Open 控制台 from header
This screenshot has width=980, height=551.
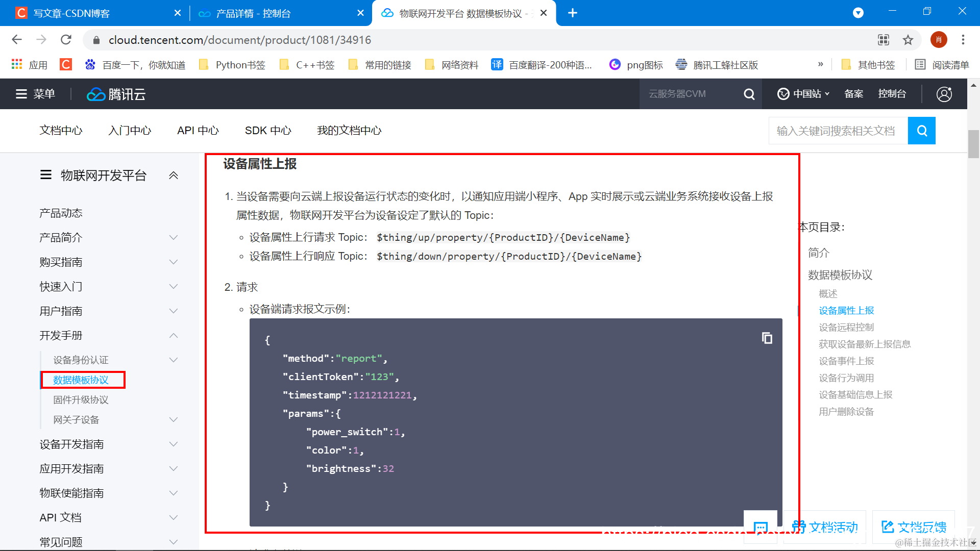click(892, 94)
